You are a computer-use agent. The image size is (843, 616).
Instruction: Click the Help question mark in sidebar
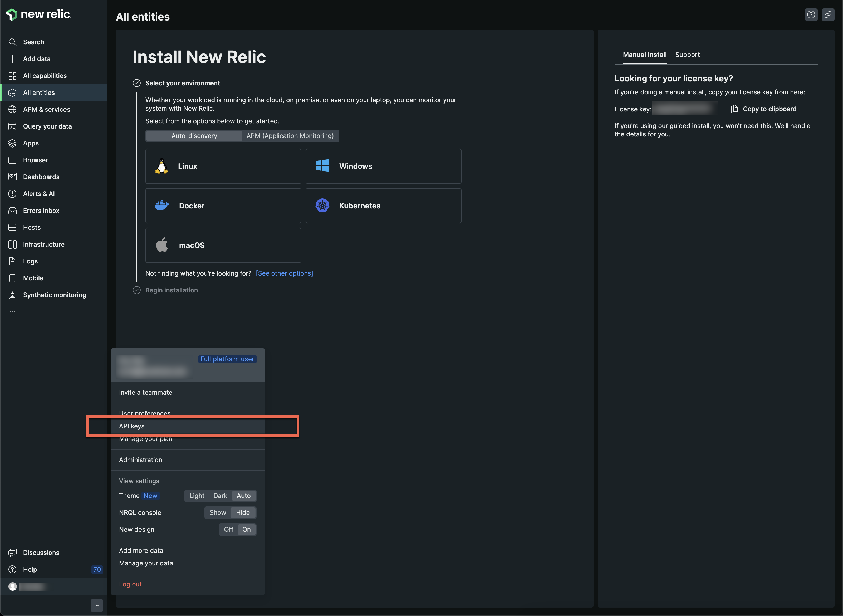(12, 569)
